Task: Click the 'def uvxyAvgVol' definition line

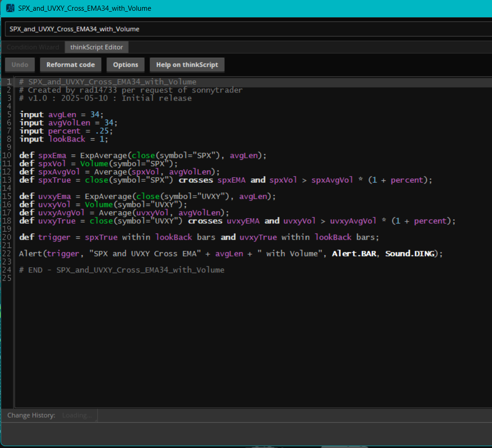Action: click(x=124, y=213)
